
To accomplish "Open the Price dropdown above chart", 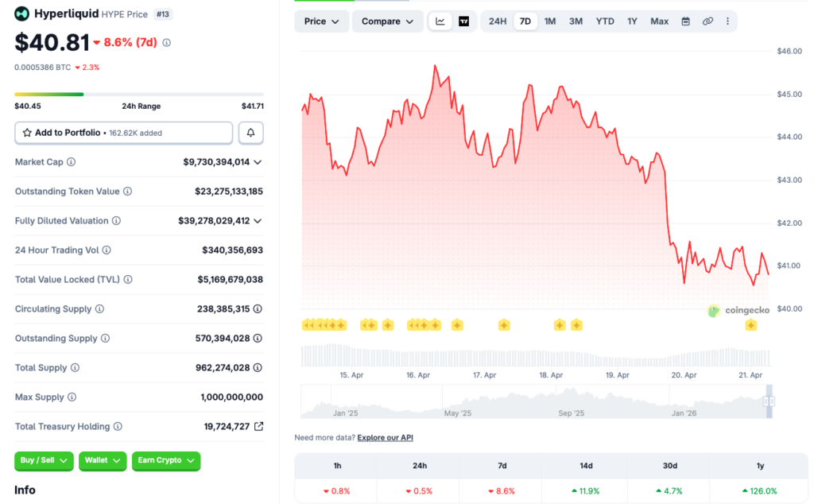I will point(322,21).
